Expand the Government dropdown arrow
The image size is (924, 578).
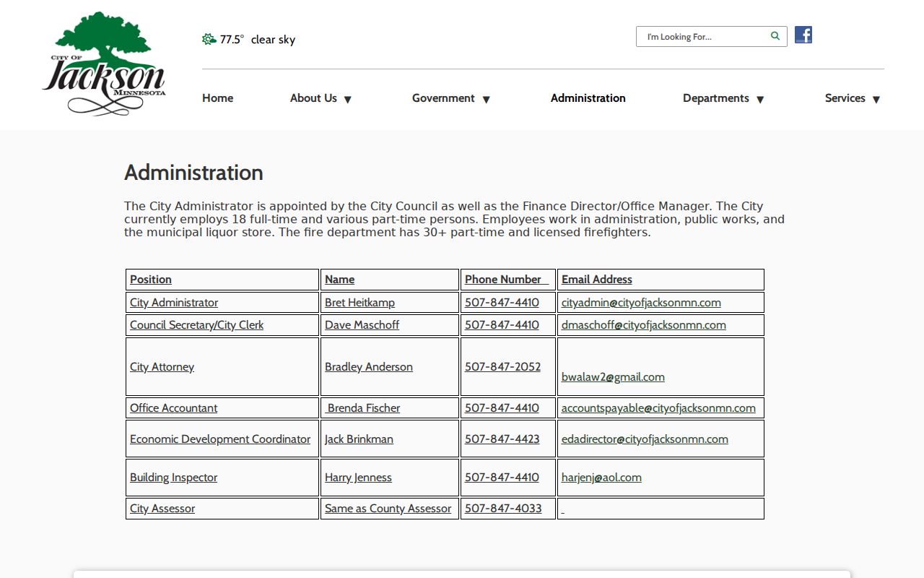[x=486, y=100]
